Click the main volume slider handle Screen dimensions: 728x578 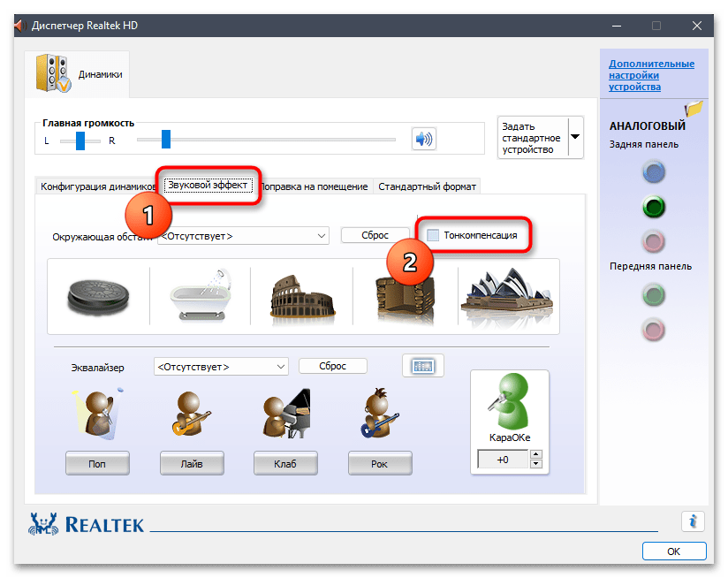166,140
